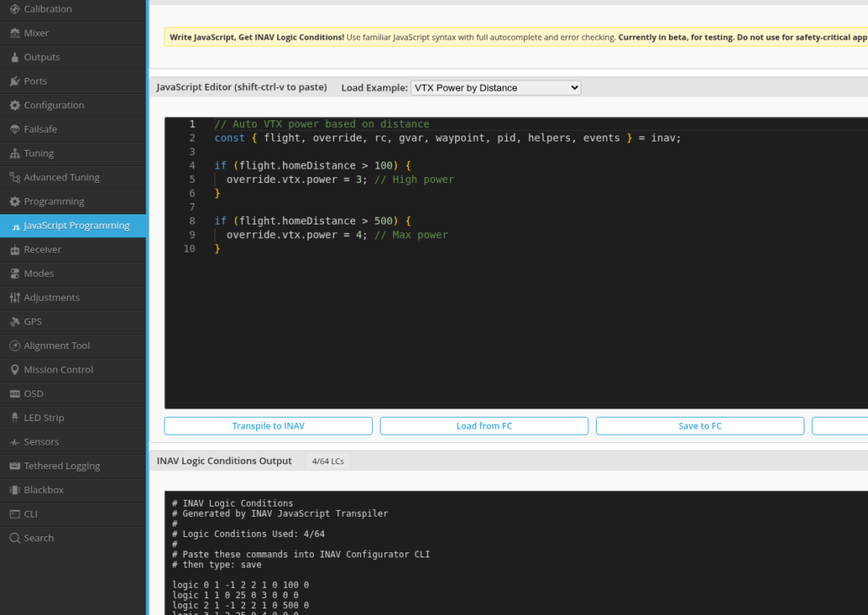Go to the OSD tab
Screen dimensions: 868x615
33,394
